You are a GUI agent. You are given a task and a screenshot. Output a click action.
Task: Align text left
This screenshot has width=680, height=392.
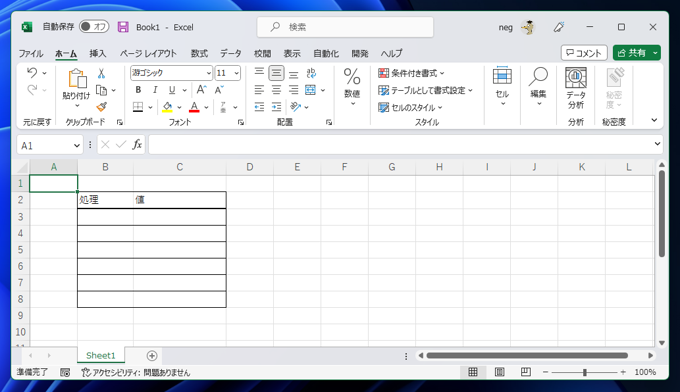coord(259,90)
